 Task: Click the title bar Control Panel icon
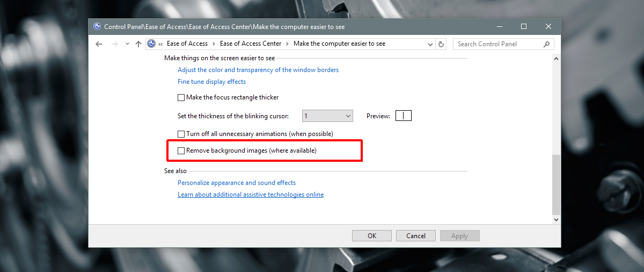[97, 26]
